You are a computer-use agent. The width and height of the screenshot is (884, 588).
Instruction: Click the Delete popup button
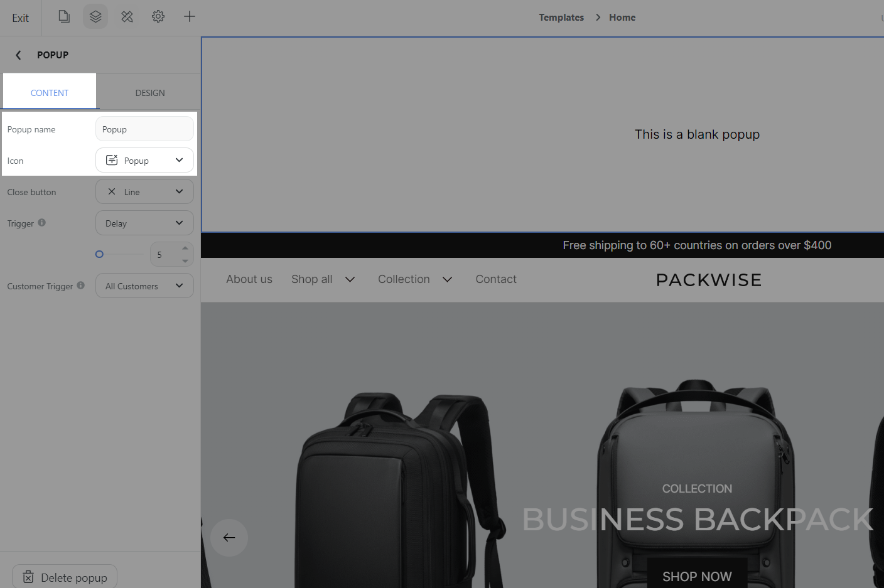(x=65, y=577)
